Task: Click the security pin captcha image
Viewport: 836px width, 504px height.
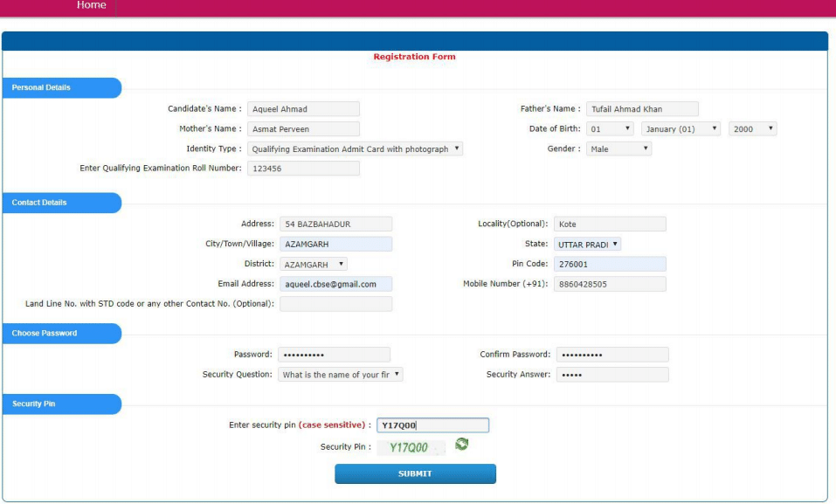Action: click(411, 447)
